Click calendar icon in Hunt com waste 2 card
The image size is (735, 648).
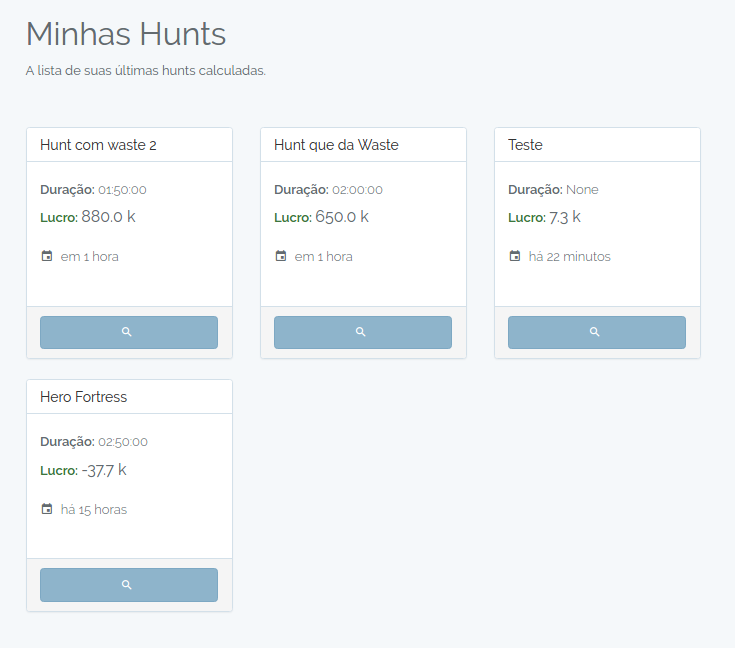(47, 256)
